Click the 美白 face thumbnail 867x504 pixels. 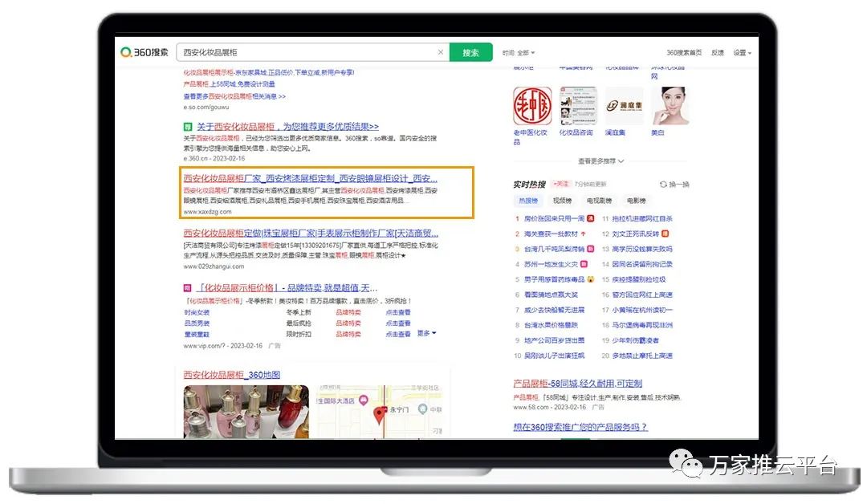click(670, 106)
